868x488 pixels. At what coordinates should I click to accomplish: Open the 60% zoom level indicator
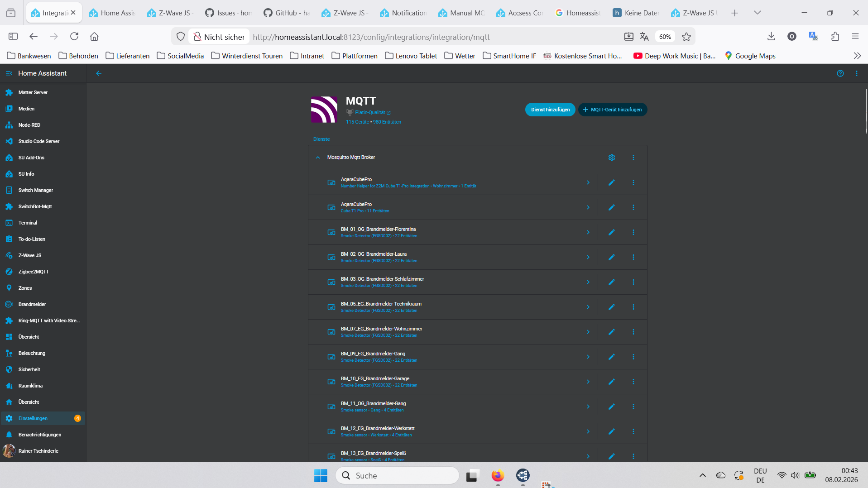665,37
